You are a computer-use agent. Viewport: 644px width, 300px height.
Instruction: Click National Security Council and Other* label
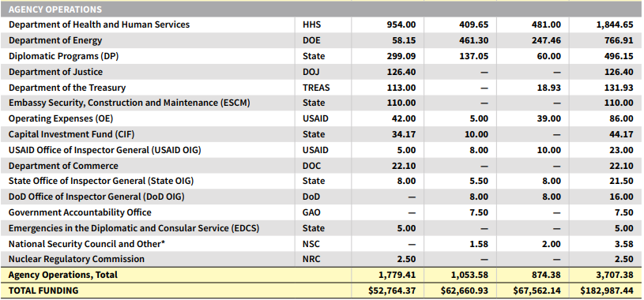tap(87, 244)
